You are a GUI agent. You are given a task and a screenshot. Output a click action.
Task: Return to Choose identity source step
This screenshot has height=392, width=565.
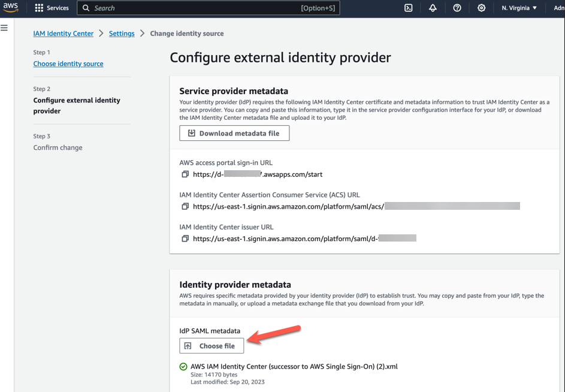coord(68,64)
